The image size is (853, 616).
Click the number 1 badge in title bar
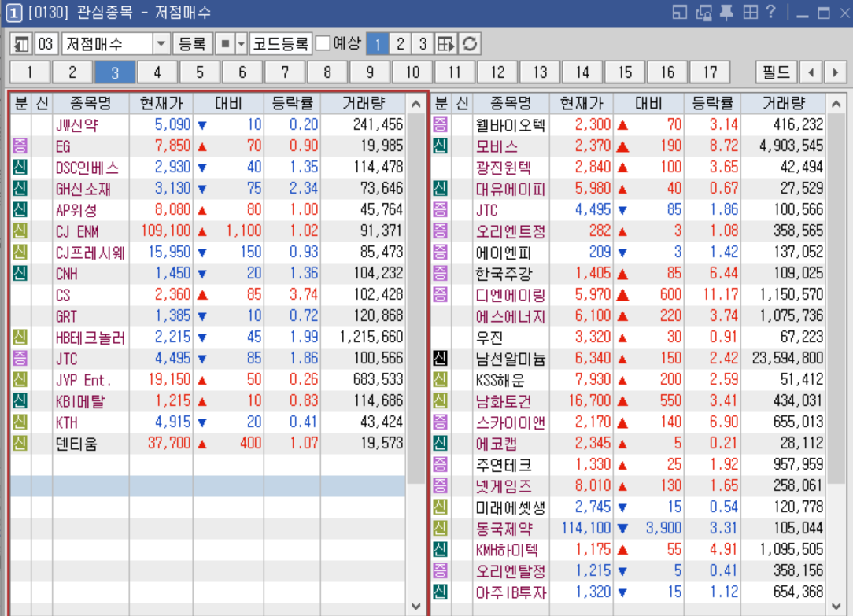[x=14, y=13]
